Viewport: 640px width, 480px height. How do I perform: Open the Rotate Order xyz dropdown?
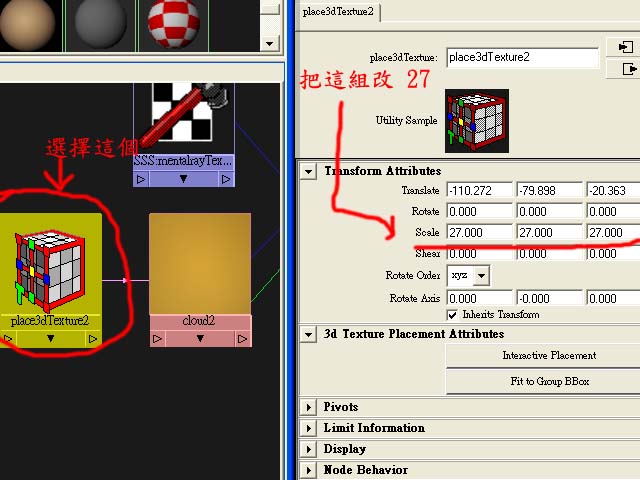point(482,276)
